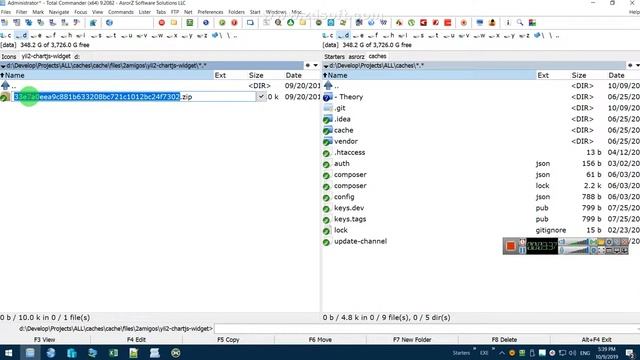The image size is (640, 360).
Task: Click the dark blue round toolbar icon
Action: coord(206,23)
